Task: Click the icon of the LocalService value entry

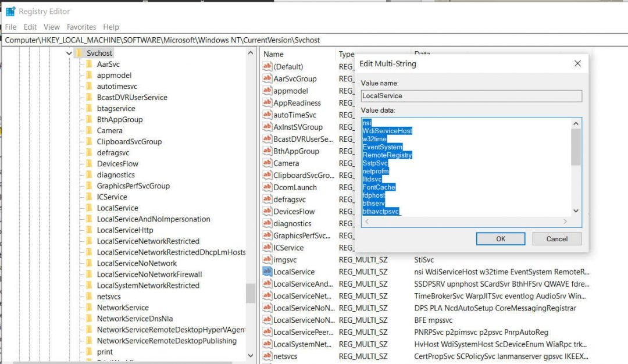Action: tap(267, 272)
